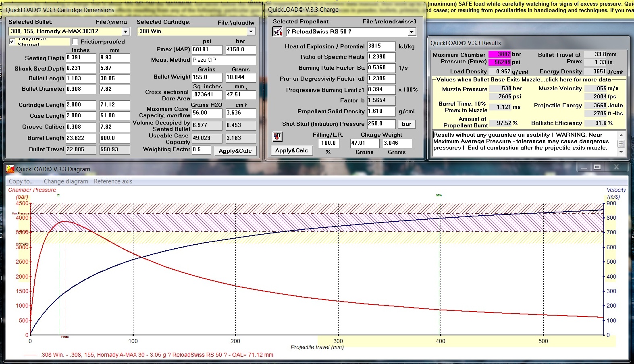Edit the Maximum Case Capacity grains H2O field

point(207,113)
